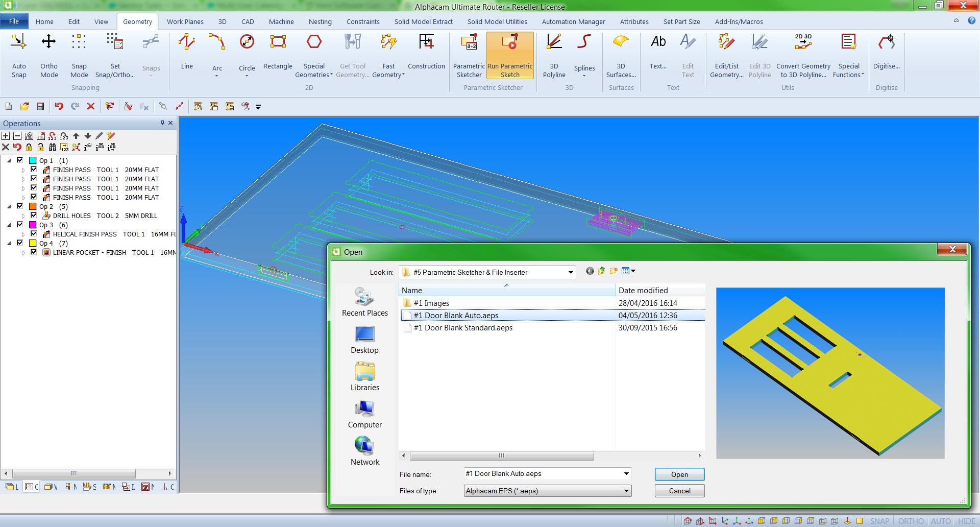
Task: Open Snap Mode settings
Action: (x=79, y=55)
